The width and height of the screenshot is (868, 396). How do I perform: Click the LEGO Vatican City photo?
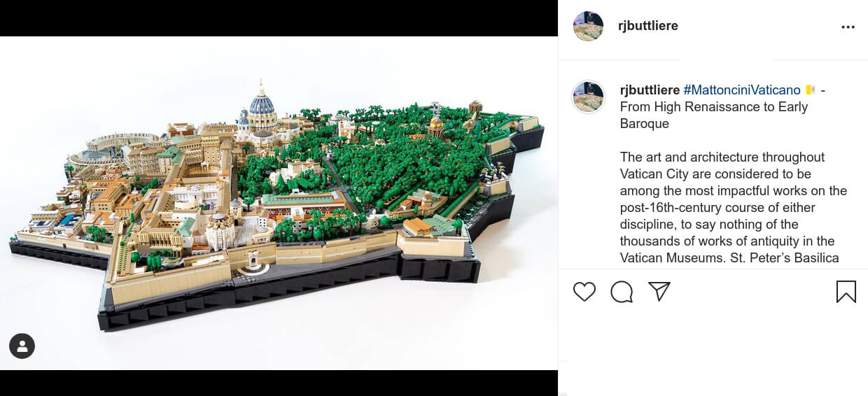click(279, 203)
